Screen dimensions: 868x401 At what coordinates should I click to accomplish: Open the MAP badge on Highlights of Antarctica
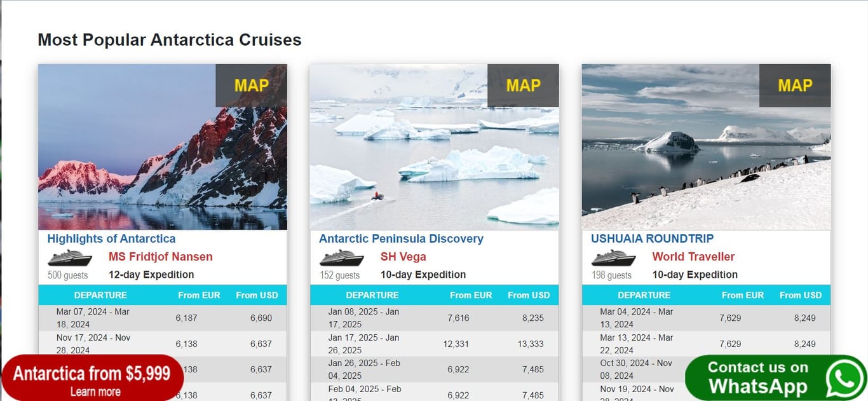point(251,85)
